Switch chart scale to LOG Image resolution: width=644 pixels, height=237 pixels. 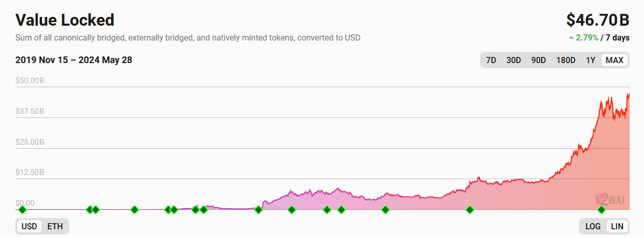593,226
